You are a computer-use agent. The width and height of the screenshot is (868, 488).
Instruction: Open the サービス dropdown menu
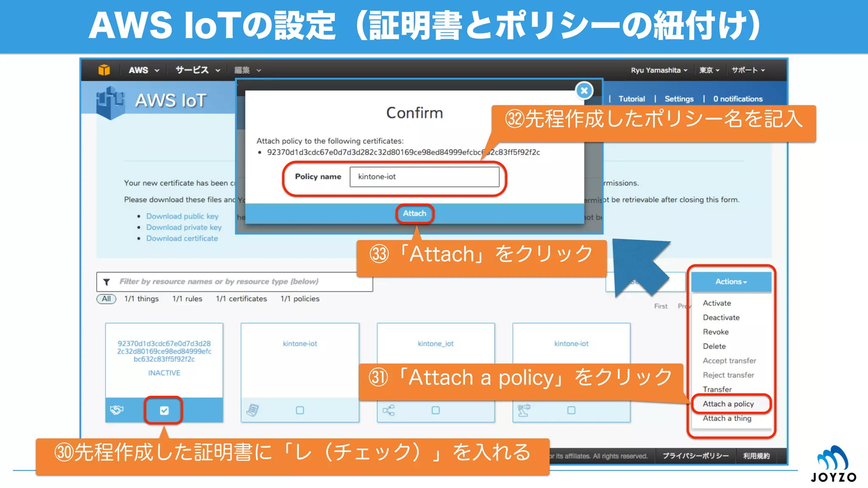(198, 70)
